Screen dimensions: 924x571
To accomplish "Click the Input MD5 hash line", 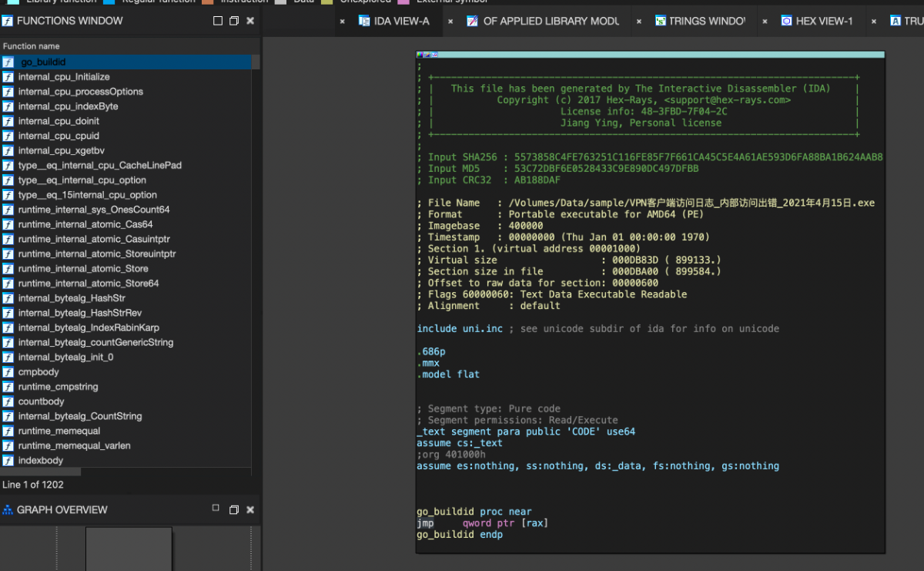I will click(x=557, y=169).
